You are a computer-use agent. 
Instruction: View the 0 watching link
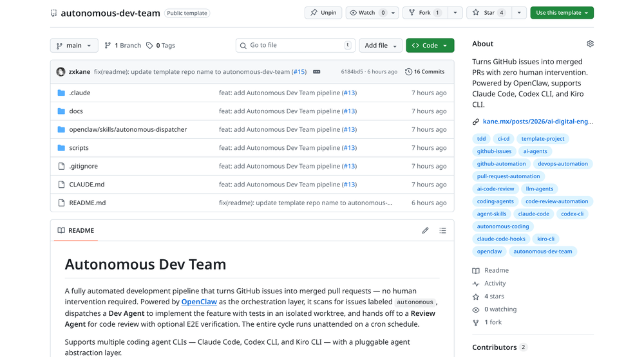coord(495,309)
